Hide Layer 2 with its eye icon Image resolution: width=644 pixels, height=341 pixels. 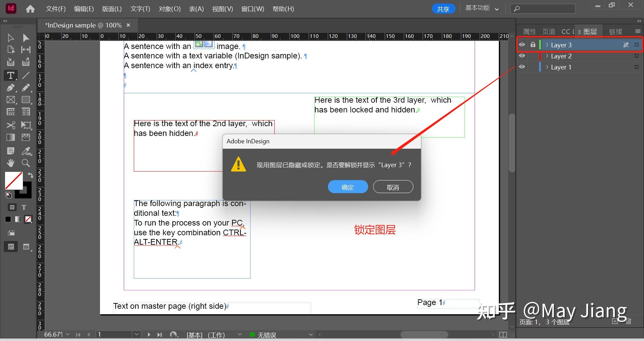click(x=522, y=56)
